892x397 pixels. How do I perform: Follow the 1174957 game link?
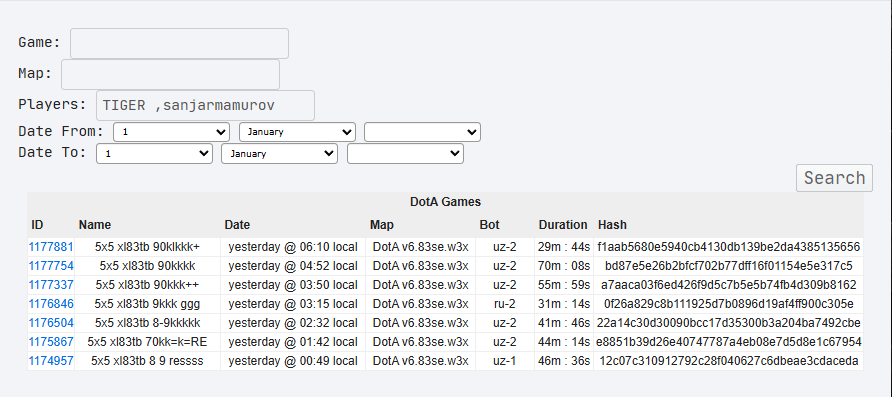click(51, 361)
